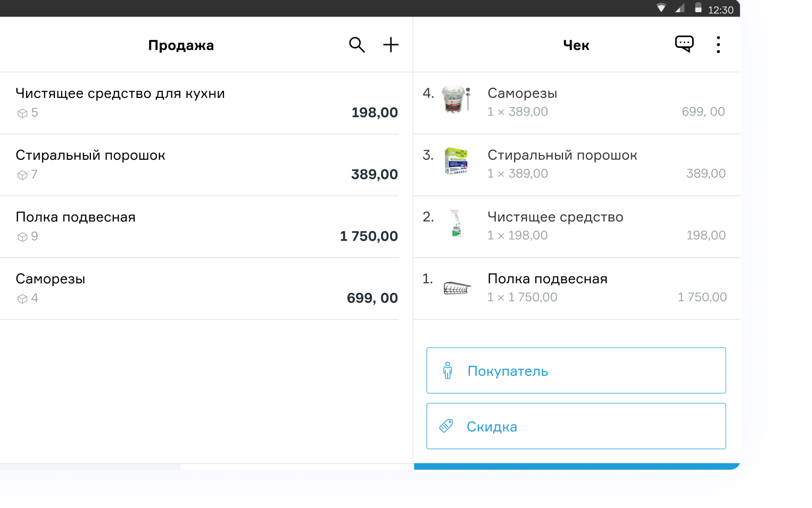The width and height of the screenshot is (812, 508).
Task: Open the three-dot overflow menu
Action: (x=718, y=45)
